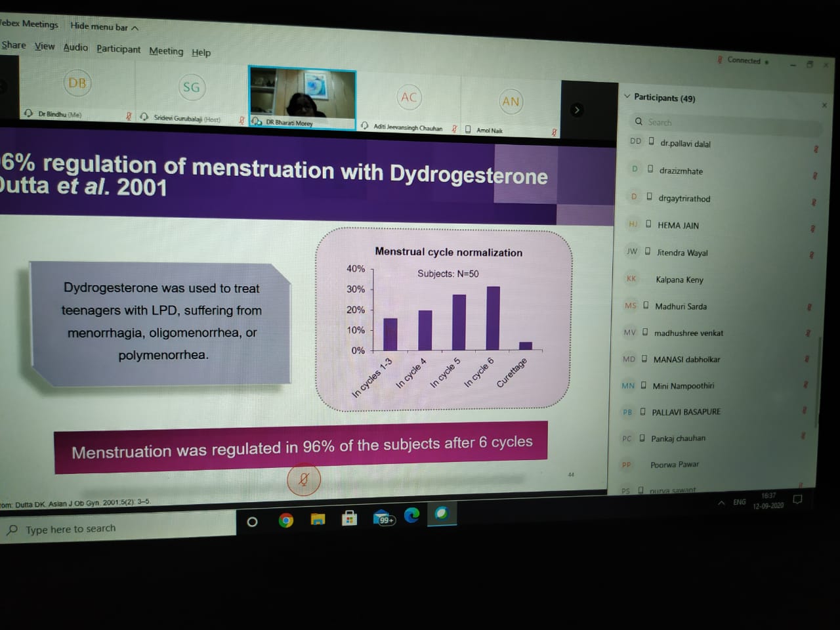
Task: Open the Meeting menu
Action: click(166, 51)
